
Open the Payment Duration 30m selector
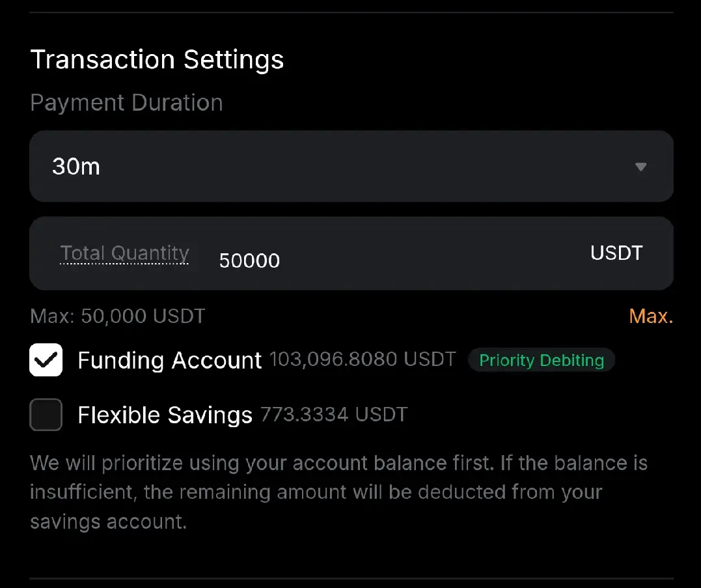(x=351, y=166)
